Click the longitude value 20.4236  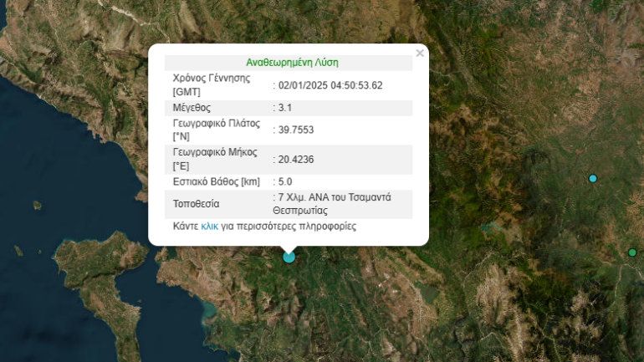coord(296,159)
